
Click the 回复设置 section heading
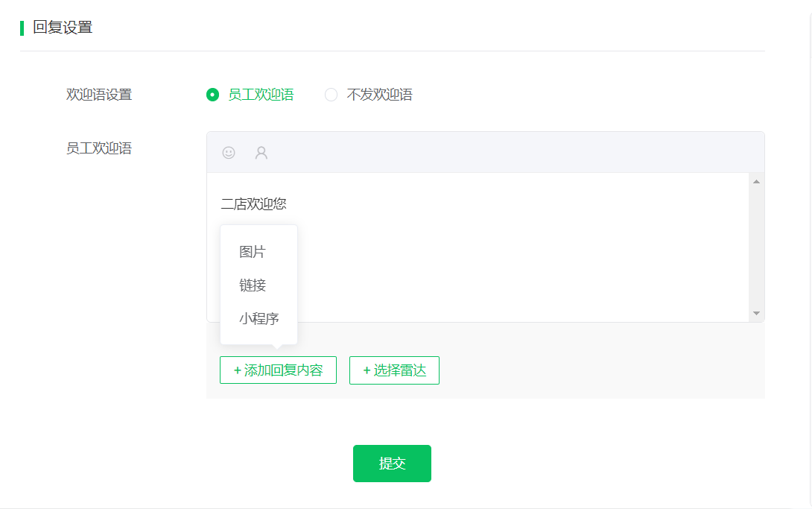click(63, 28)
